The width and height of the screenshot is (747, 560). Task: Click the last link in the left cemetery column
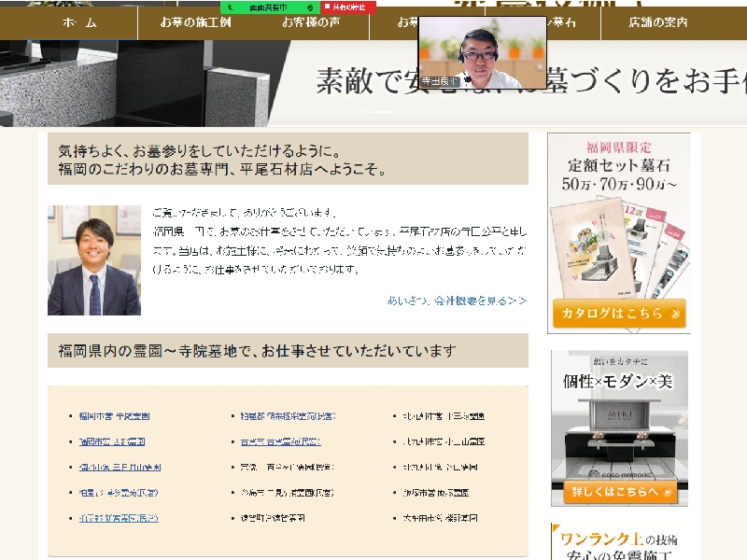(119, 517)
